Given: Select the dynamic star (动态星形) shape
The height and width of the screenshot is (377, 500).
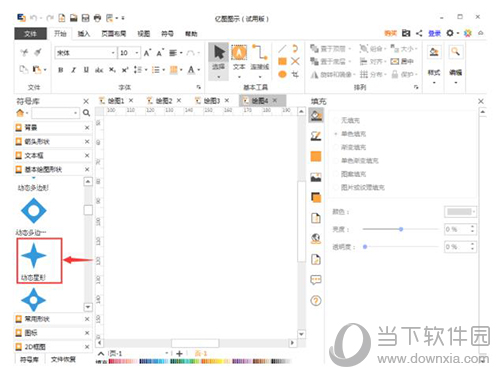Looking at the screenshot, I should pos(33,256).
